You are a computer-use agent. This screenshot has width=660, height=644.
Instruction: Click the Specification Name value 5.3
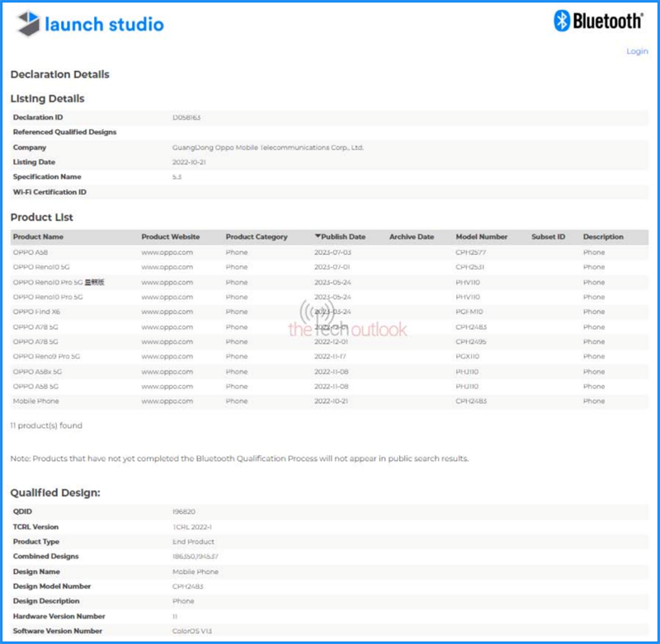(x=177, y=177)
